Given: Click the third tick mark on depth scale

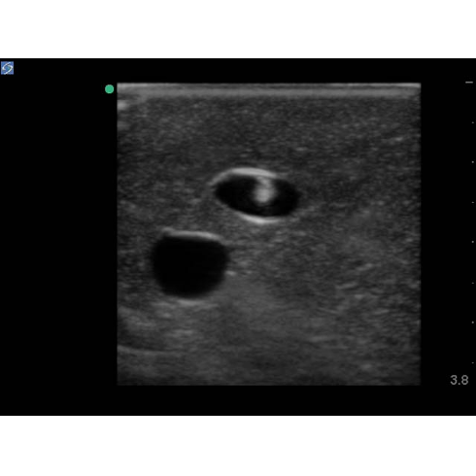Looking at the screenshot, I should pos(473,162).
